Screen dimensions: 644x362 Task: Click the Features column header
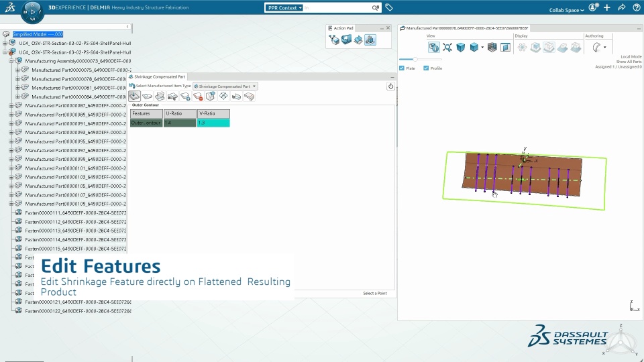tap(146, 114)
